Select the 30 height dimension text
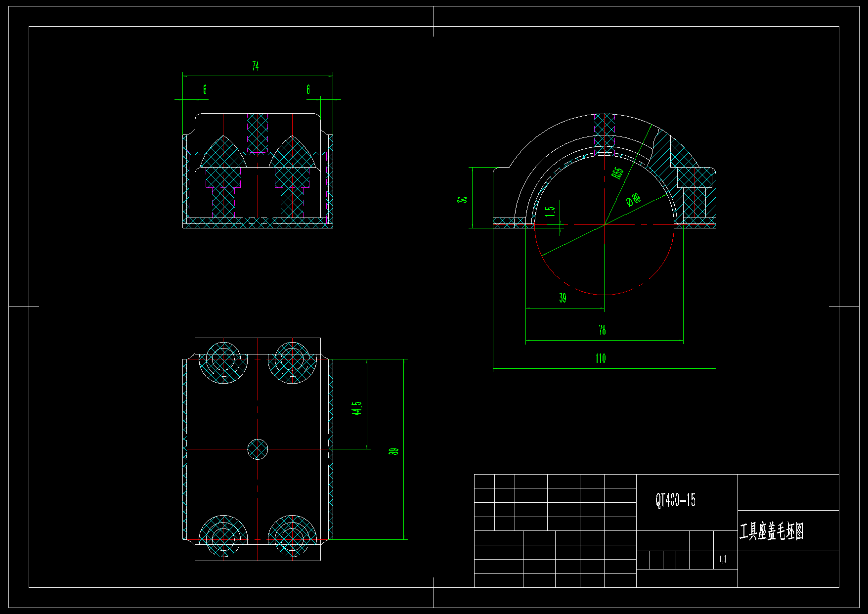The height and width of the screenshot is (614, 868). tap(462, 199)
